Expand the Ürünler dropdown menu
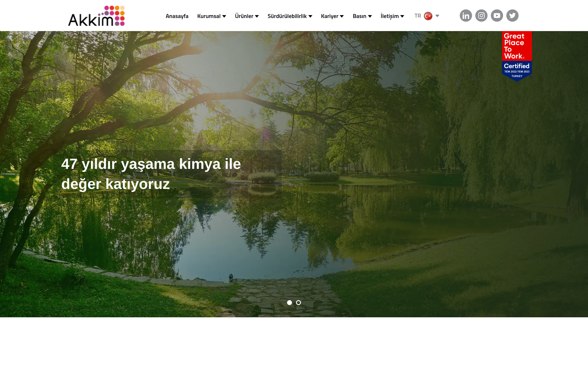This screenshot has width=588, height=368. pyautogui.click(x=247, y=16)
